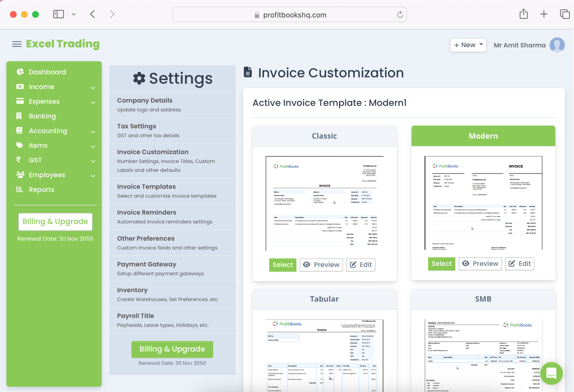Open the chat support bubble icon
The width and height of the screenshot is (574, 392).
551,373
